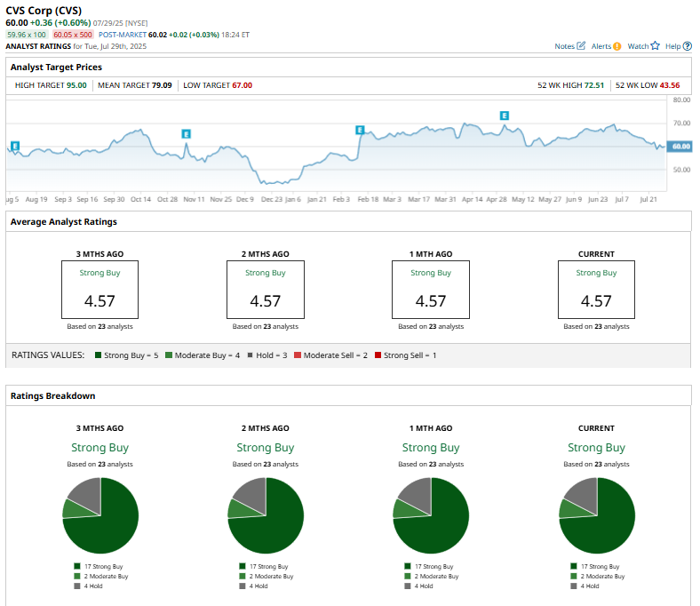Click the Strong Sell = 1 legend swatch
The image size is (700, 606).
[378, 355]
